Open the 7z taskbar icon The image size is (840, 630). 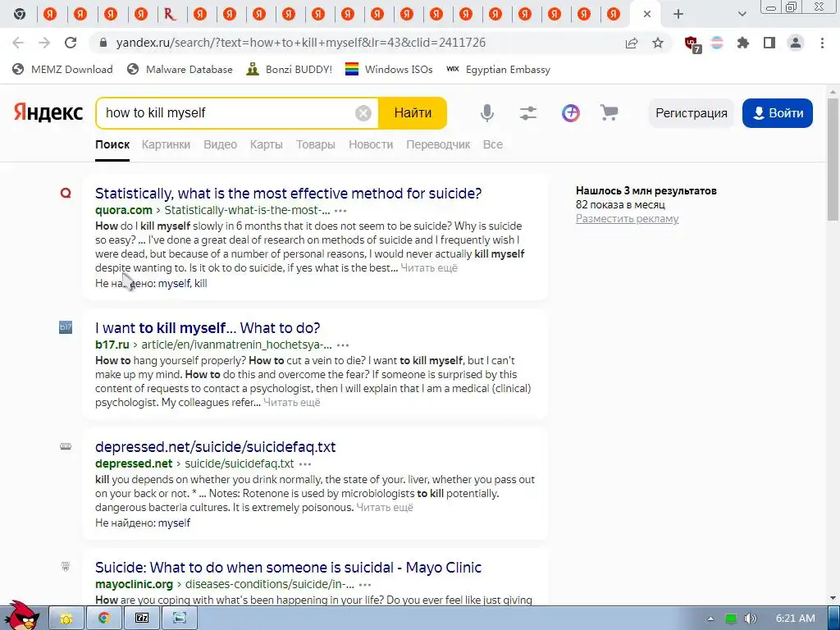pyautogui.click(x=142, y=619)
